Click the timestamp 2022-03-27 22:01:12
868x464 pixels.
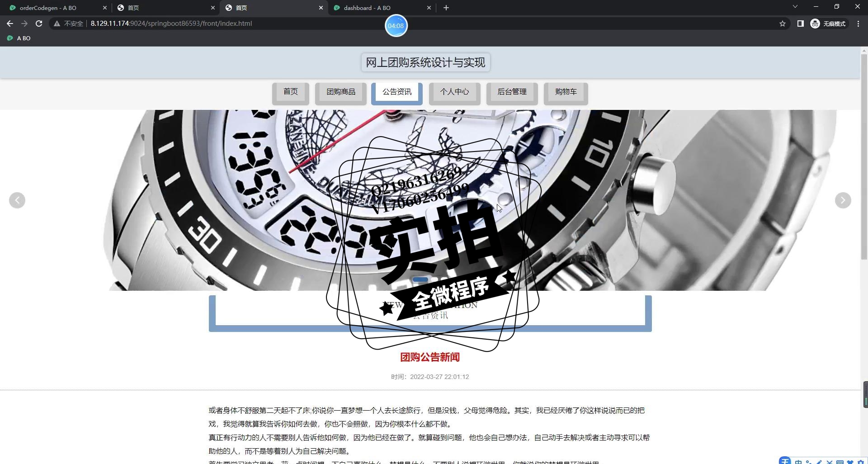point(439,377)
